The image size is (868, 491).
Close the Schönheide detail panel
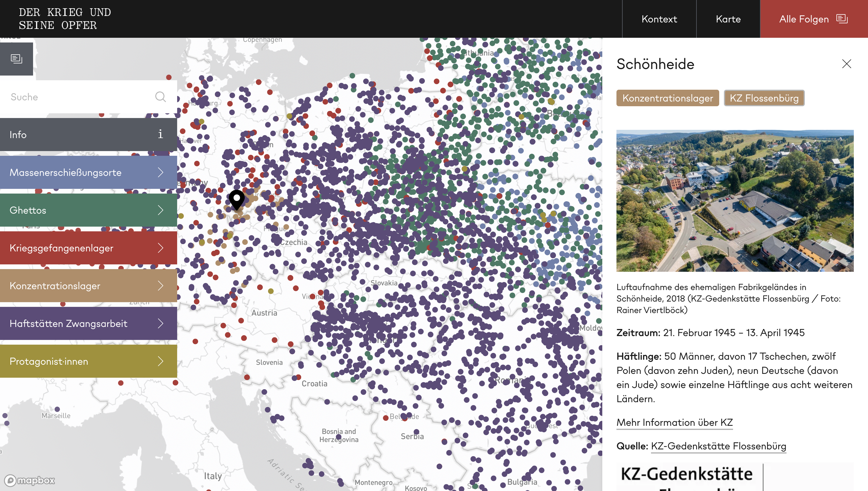tap(846, 64)
